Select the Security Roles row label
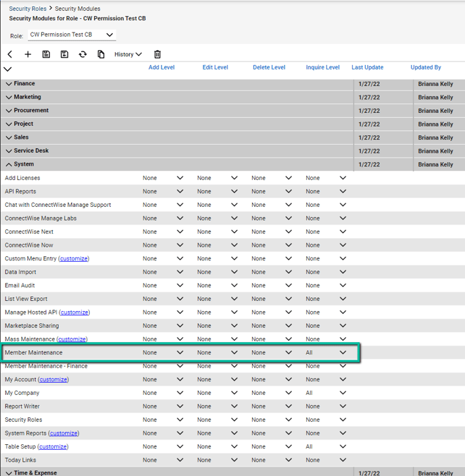This screenshot has height=476, width=465. click(24, 419)
